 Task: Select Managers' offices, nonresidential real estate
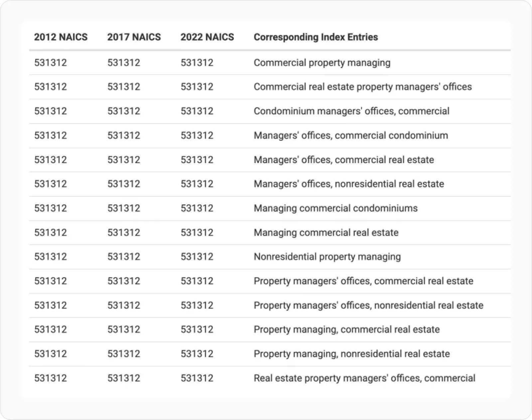pos(348,184)
